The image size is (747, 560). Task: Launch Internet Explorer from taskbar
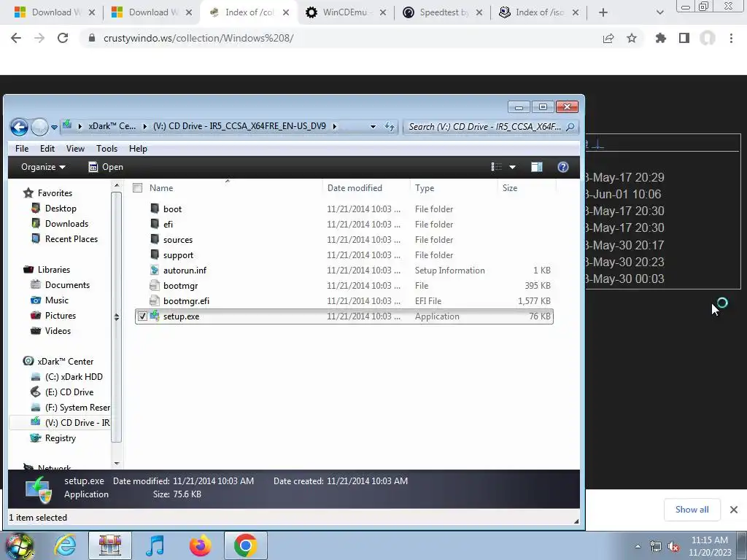click(65, 545)
